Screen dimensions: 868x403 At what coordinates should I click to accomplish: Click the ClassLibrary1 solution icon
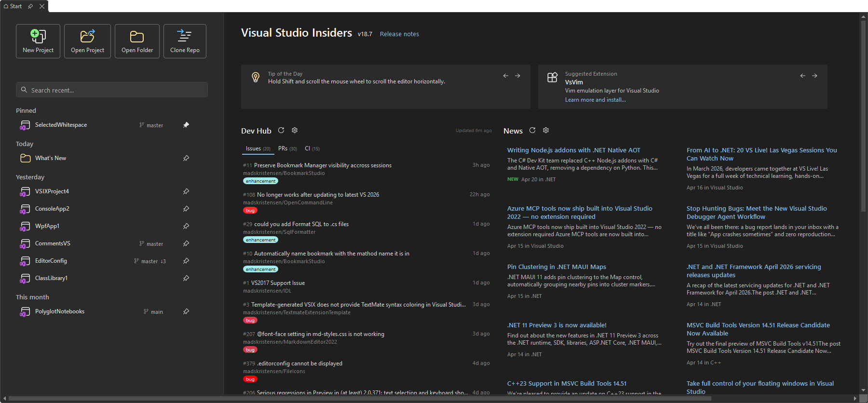pyautogui.click(x=25, y=279)
